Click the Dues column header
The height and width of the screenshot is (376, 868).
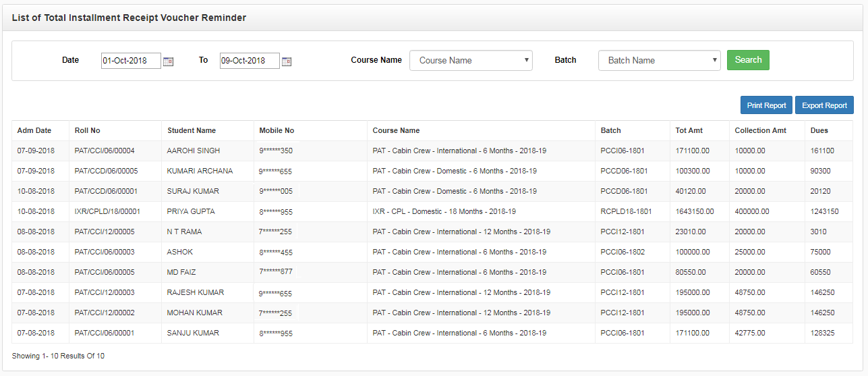(x=819, y=130)
